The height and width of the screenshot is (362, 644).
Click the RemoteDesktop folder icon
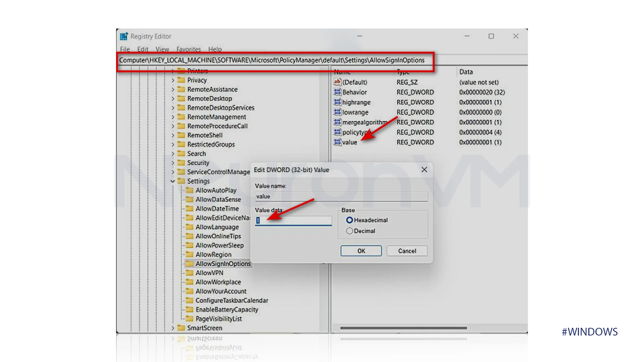181,98
